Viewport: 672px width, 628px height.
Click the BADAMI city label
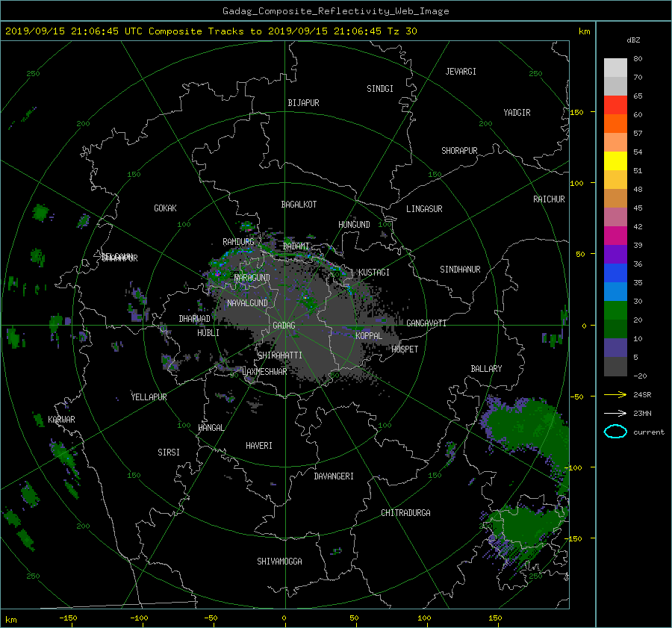[x=296, y=246]
